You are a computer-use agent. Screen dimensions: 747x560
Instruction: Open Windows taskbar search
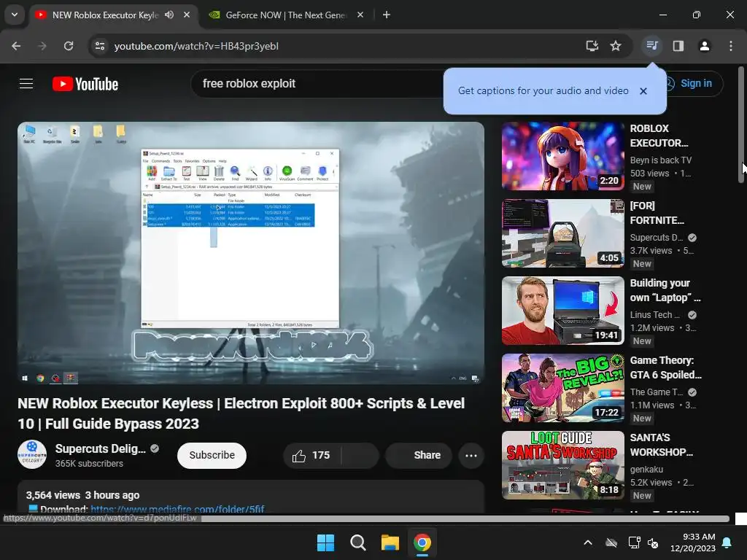point(357,542)
